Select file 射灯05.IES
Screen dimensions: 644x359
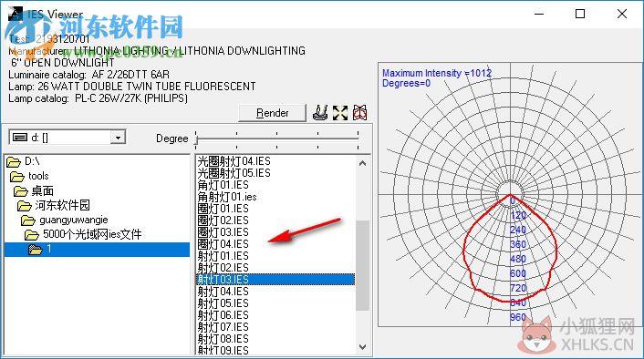tap(223, 303)
